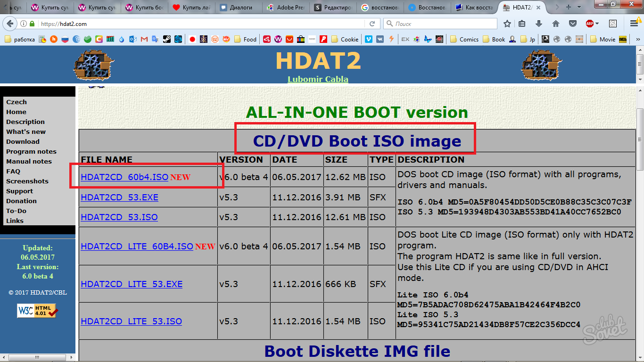Open Screenshots in the sidebar
Screen dimensions: 644x362
[x=27, y=181]
